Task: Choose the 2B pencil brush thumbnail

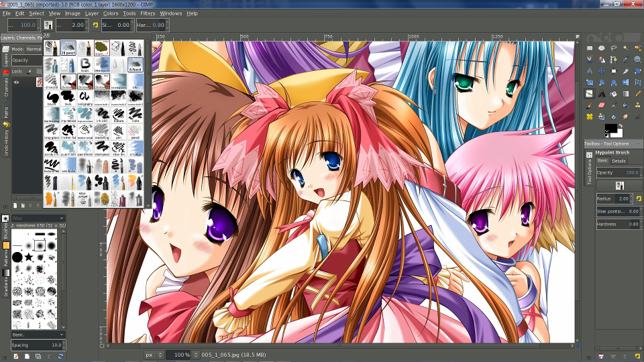Action: click(x=68, y=48)
